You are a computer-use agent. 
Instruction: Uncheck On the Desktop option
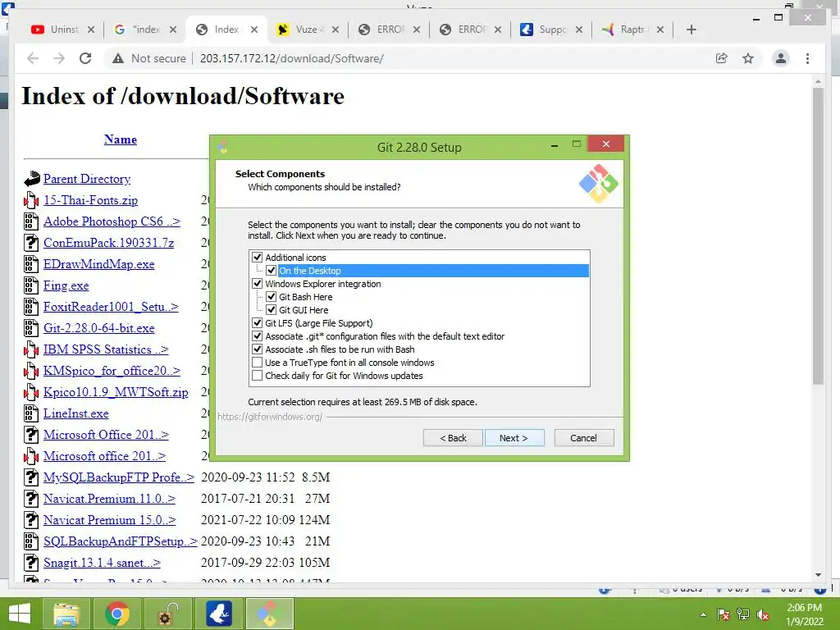pos(271,271)
